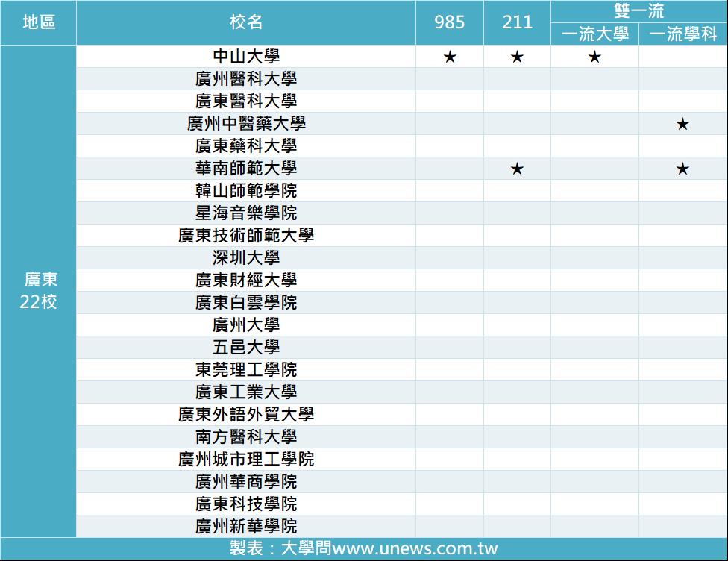Select 廣東財經大學 school name

(246, 280)
